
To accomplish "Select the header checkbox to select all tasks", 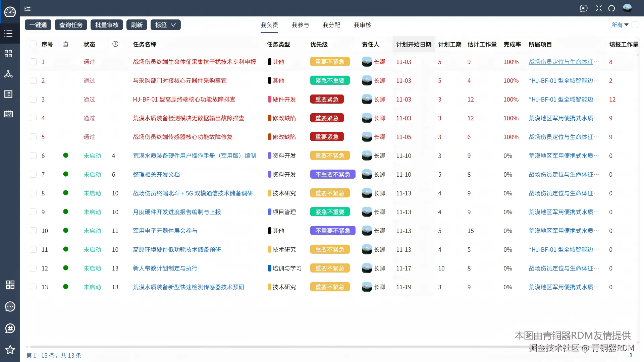I will pos(33,44).
